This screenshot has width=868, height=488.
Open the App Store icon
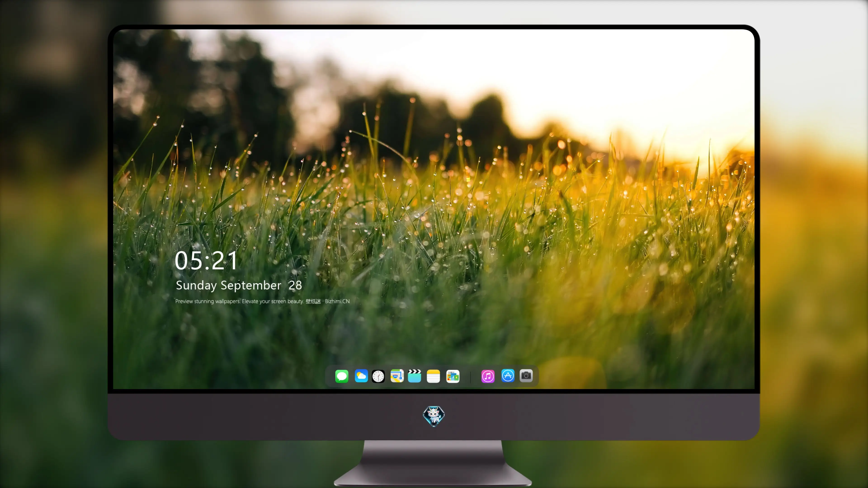508,375
